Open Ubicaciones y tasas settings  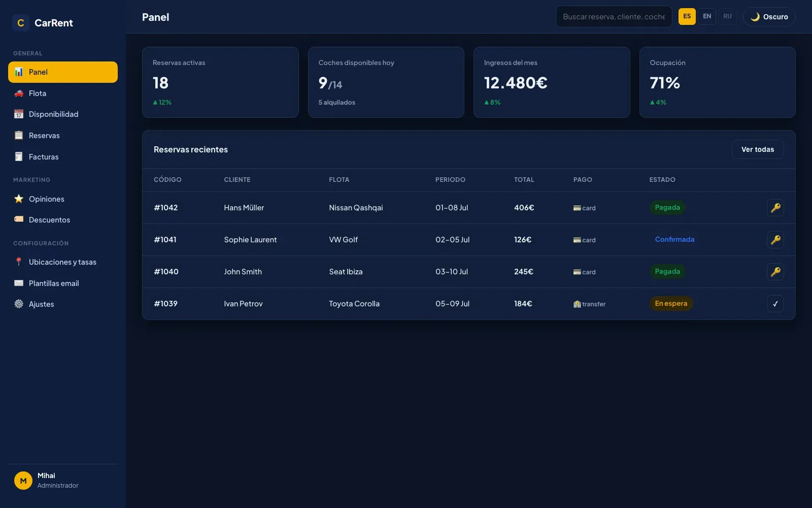(63, 262)
